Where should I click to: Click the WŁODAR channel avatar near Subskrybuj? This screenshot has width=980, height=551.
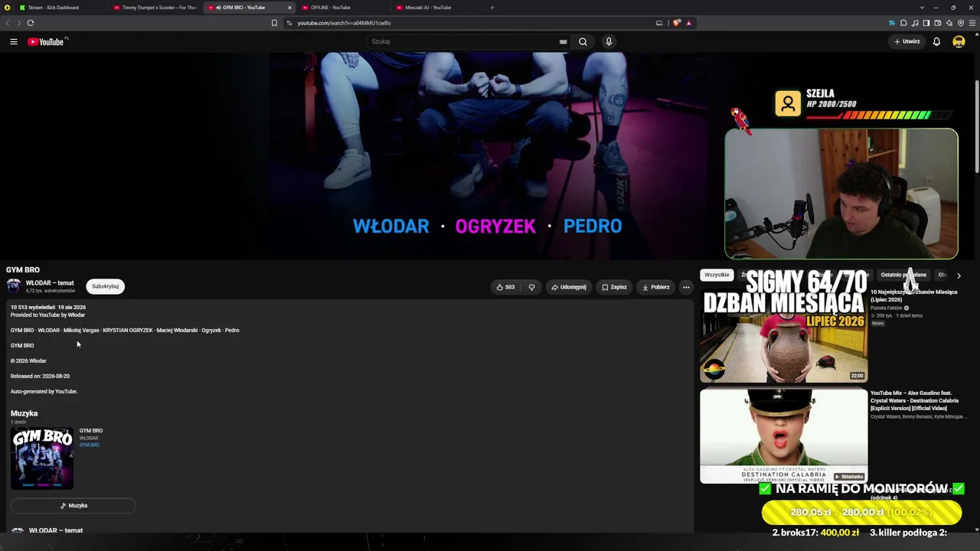(x=14, y=286)
